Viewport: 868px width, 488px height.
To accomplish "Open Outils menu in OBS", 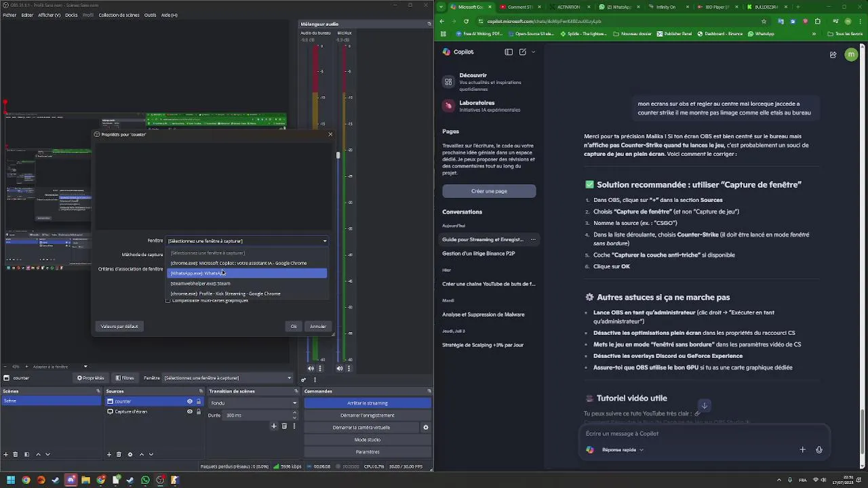I will pos(150,15).
